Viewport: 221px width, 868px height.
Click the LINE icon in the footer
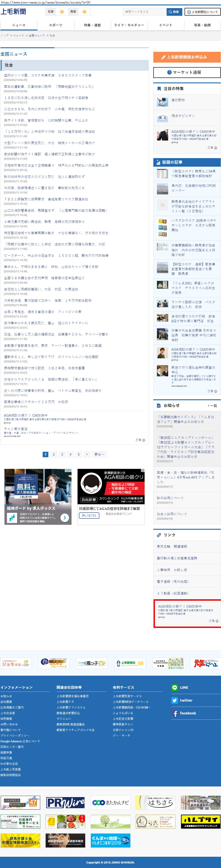[x=174, y=687]
